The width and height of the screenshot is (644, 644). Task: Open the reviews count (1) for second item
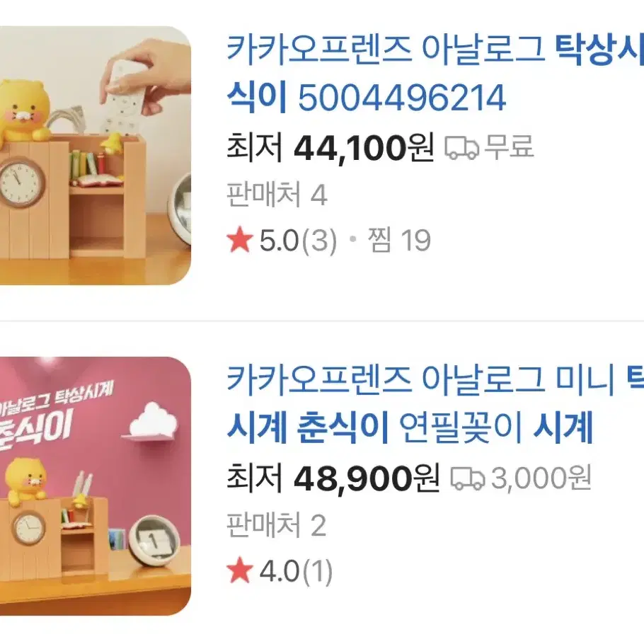317,571
